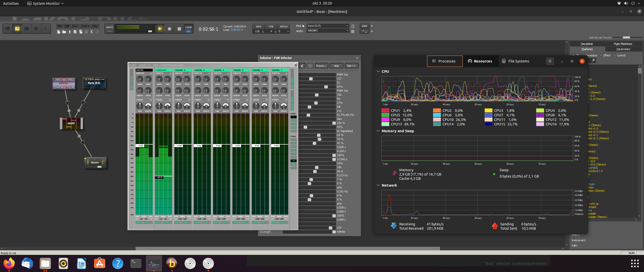The image size is (644, 272).
Task: Open System Monitor hamburger menu
Action: pyautogui.click(x=550, y=61)
